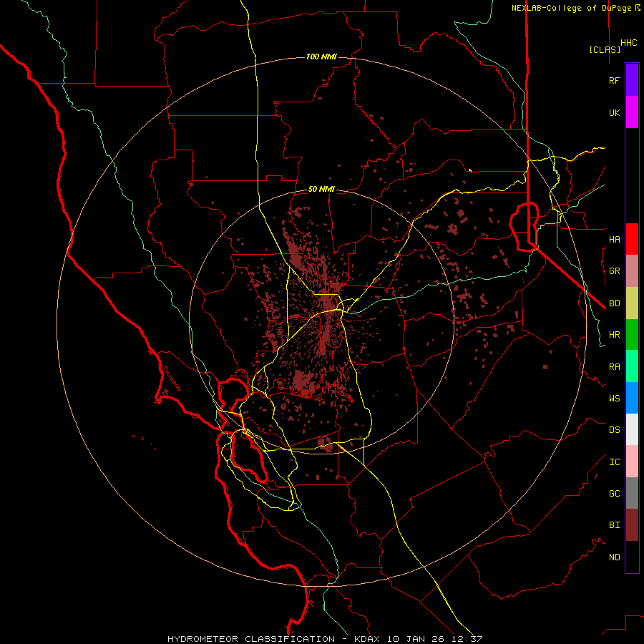Select the IC light-pink legend swatch
The height and width of the screenshot is (644, 644).
pyautogui.click(x=632, y=462)
